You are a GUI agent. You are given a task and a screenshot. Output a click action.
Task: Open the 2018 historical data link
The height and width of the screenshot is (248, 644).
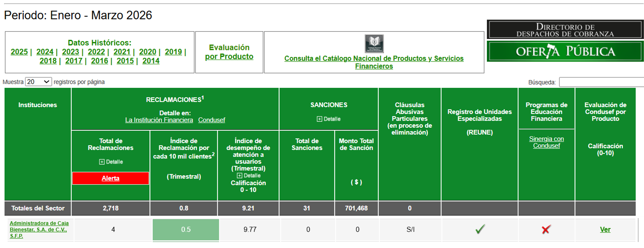pos(48,61)
